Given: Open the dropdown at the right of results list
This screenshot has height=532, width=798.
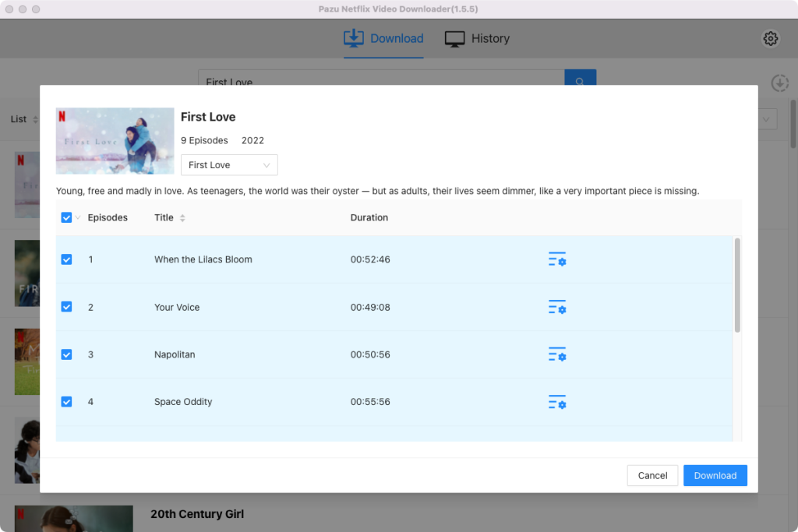Looking at the screenshot, I should click(767, 119).
